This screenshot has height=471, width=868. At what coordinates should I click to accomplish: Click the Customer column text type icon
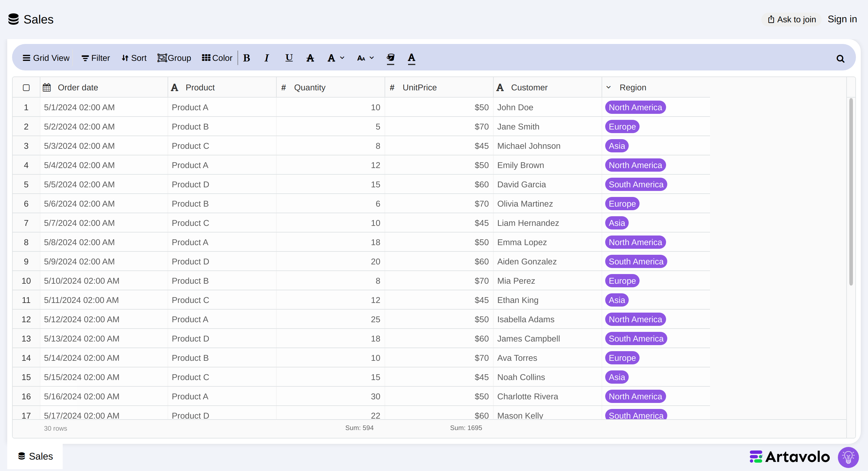pos(500,88)
